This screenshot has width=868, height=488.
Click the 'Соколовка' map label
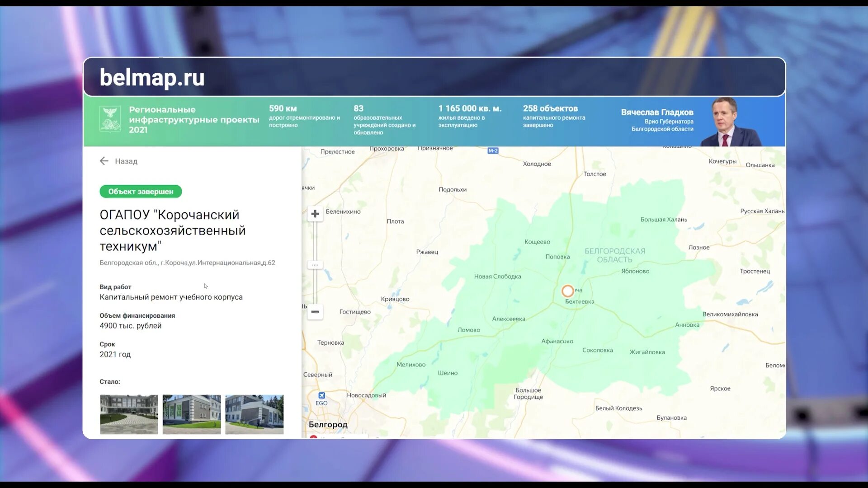[x=598, y=350]
